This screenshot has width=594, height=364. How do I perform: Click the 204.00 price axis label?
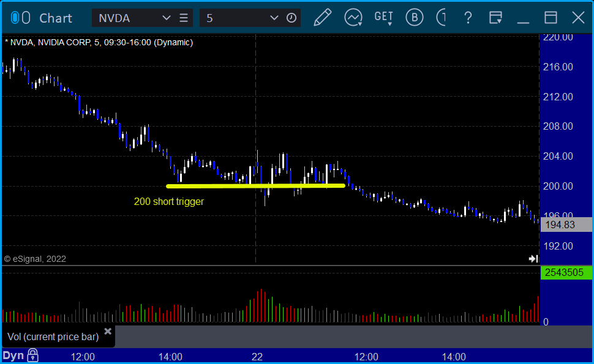coord(558,156)
